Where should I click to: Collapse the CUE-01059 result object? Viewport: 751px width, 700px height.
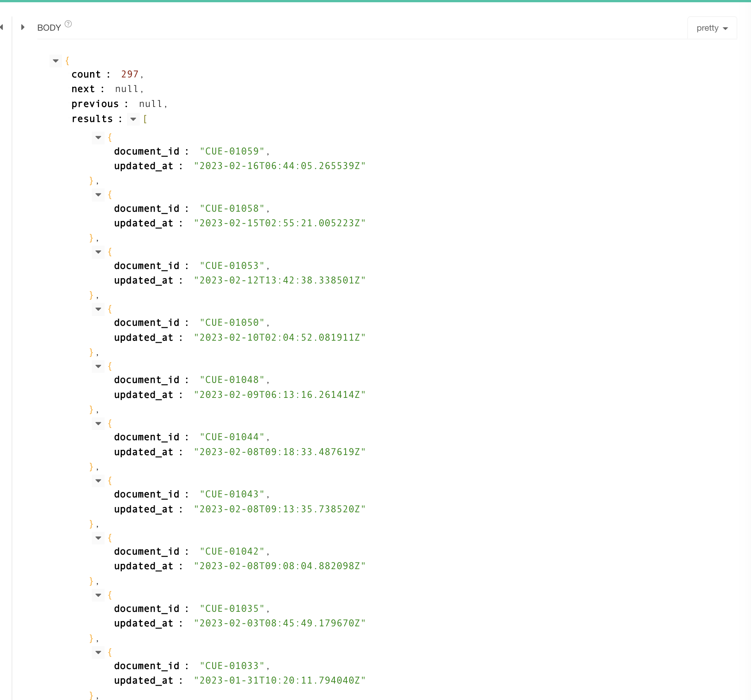(98, 138)
